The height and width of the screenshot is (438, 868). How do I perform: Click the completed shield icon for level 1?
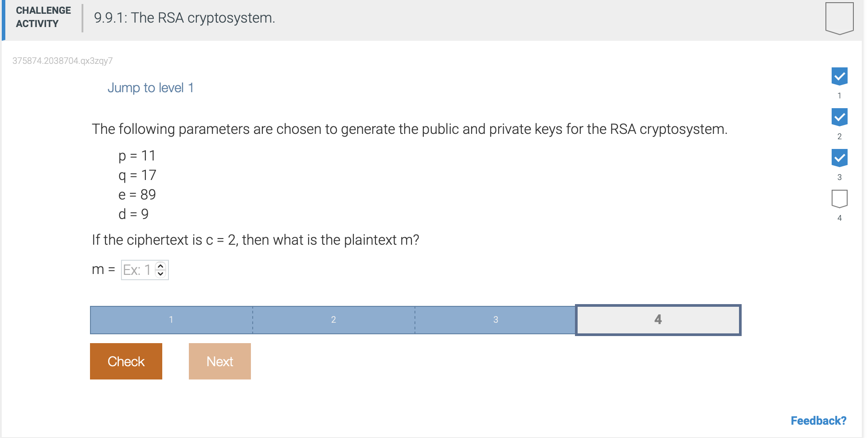click(x=839, y=76)
